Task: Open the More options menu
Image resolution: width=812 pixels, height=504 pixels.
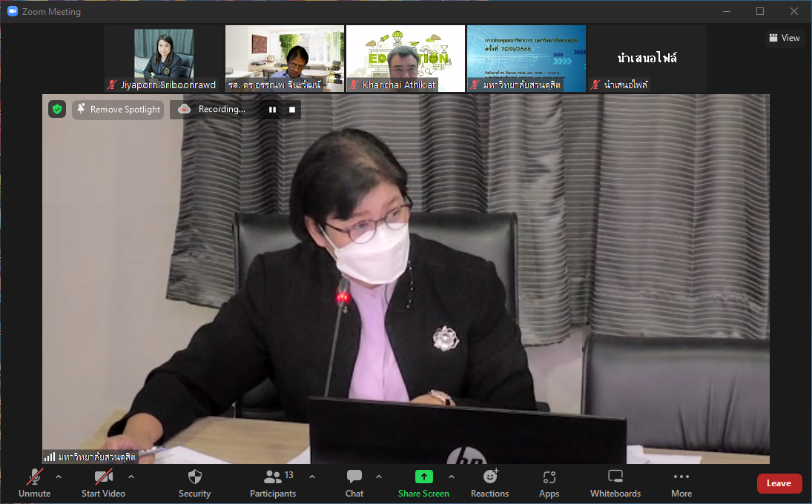Action: click(681, 483)
